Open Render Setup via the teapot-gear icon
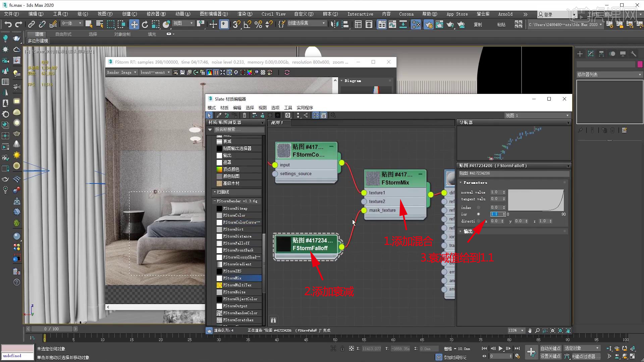 (x=429, y=24)
